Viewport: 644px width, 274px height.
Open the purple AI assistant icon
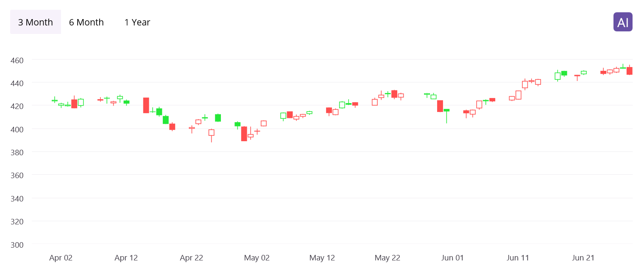[x=622, y=22]
